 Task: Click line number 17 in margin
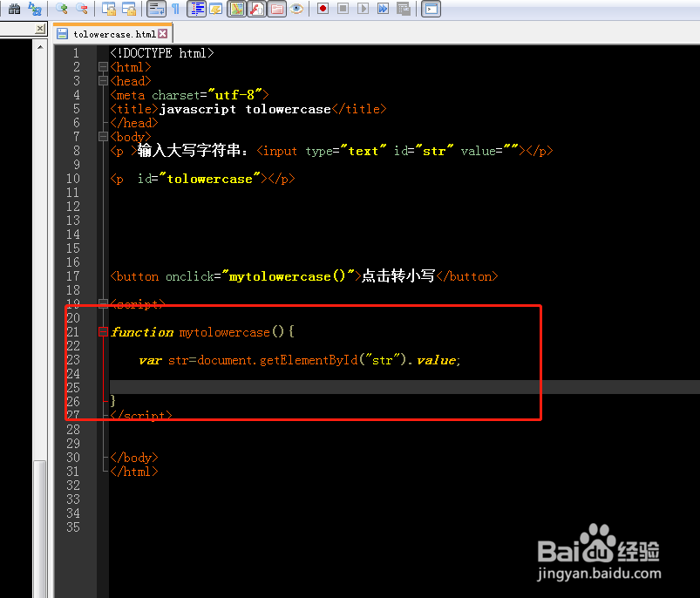click(x=72, y=276)
